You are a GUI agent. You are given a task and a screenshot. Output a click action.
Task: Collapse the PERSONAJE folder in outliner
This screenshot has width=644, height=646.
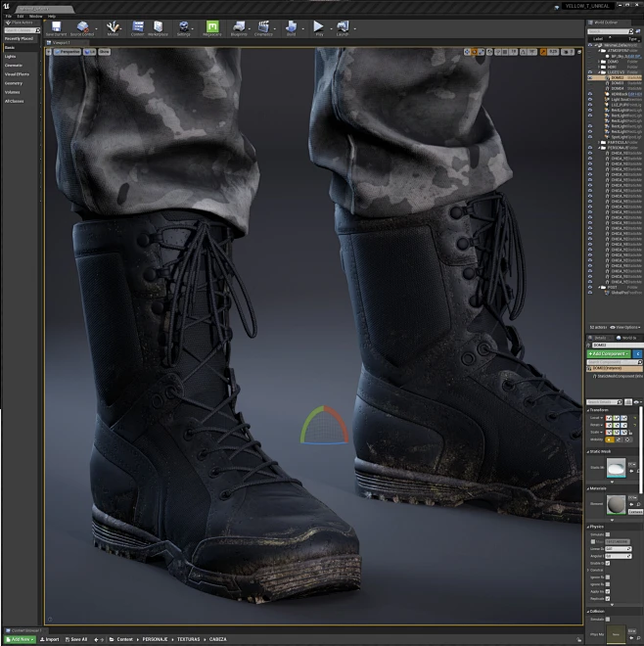[599, 148]
